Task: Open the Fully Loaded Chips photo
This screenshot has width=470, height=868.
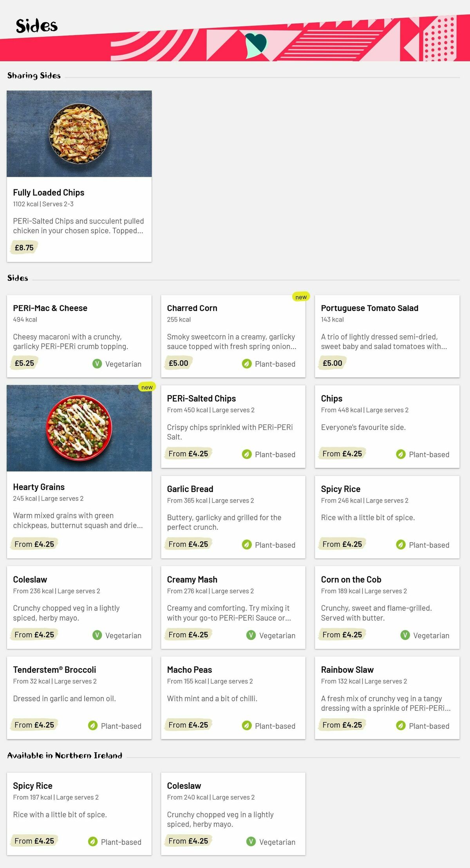Action: pyautogui.click(x=79, y=134)
